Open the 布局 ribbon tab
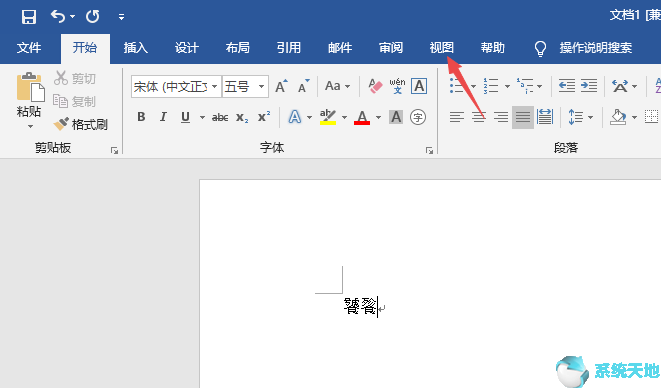 pos(238,48)
